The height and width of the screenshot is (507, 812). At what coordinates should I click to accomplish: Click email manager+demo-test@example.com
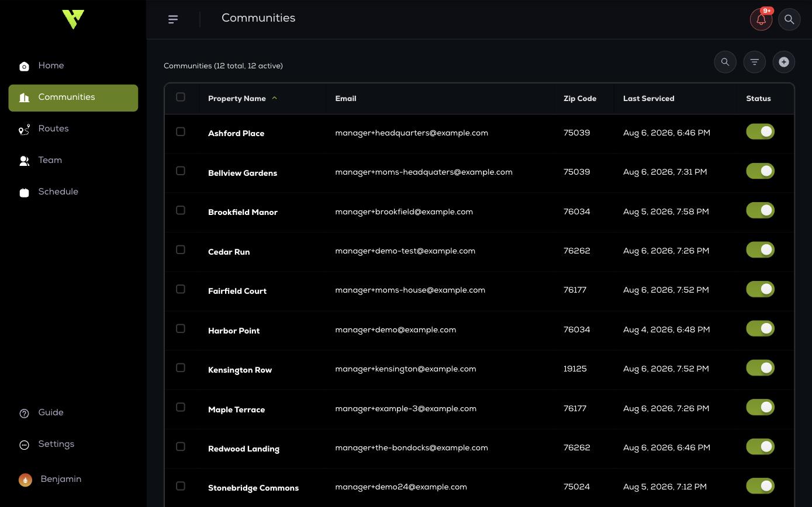point(405,251)
